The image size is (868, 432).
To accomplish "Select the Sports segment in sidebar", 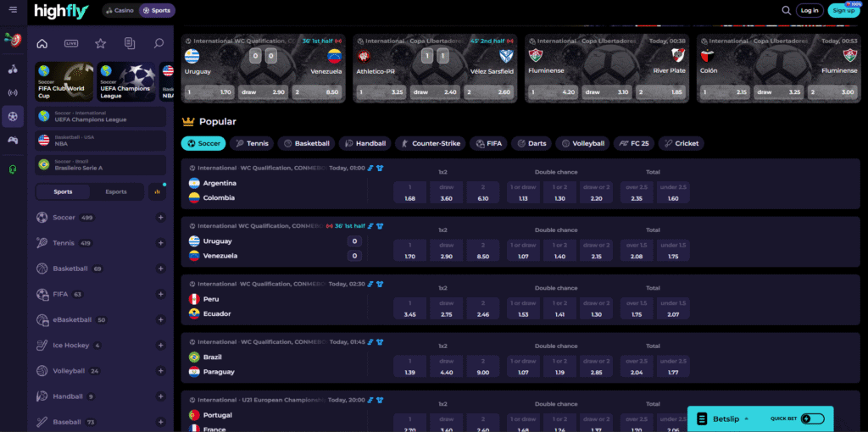I will point(63,192).
